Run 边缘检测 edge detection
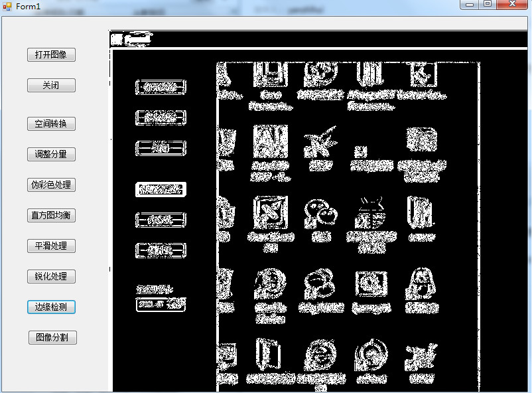The height and width of the screenshot is (393, 532). pyautogui.click(x=51, y=307)
